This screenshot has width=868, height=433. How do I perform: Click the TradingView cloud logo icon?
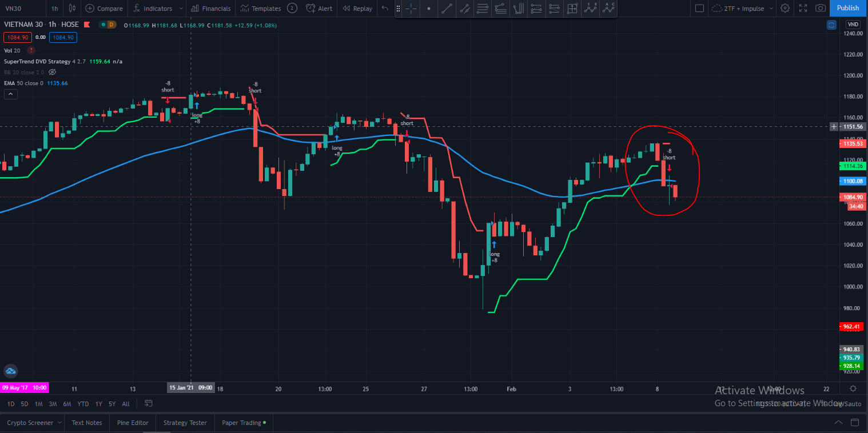click(x=11, y=371)
